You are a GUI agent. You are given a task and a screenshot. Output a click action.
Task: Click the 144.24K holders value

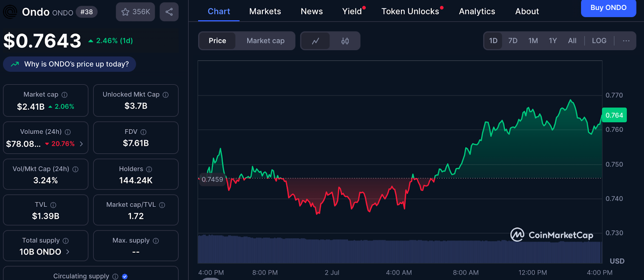(x=136, y=180)
